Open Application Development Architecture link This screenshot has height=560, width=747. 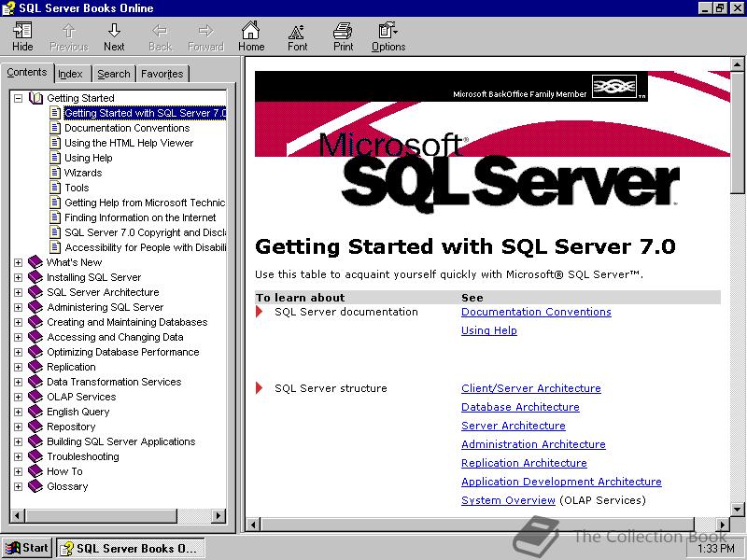561,482
